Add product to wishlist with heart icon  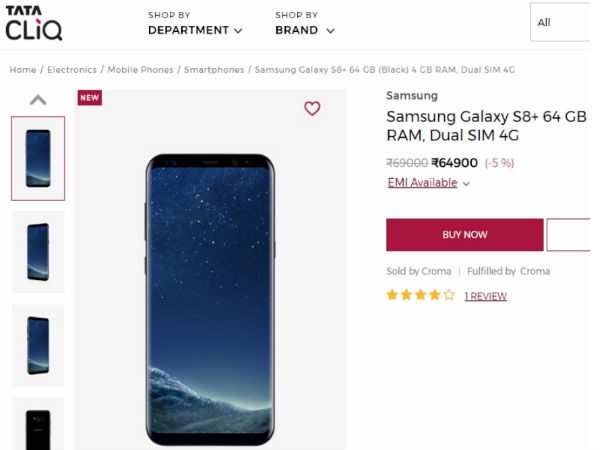click(x=312, y=108)
